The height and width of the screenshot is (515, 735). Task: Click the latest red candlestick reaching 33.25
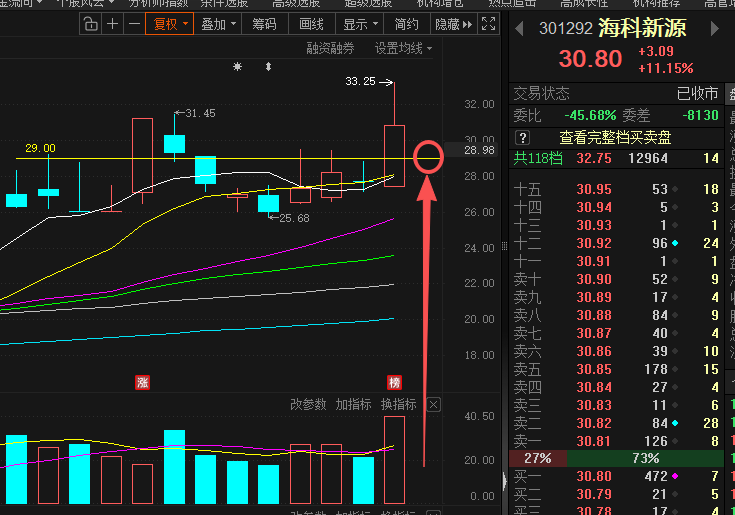394,156
